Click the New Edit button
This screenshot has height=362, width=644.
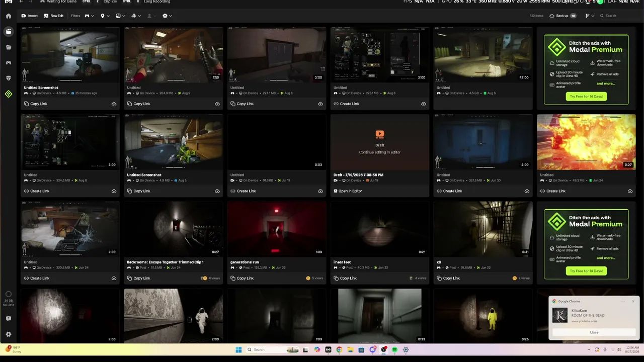[54, 16]
